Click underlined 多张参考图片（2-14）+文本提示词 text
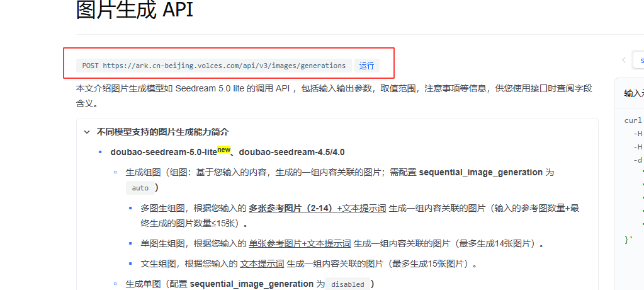The height and width of the screenshot is (290, 644). coord(317,208)
